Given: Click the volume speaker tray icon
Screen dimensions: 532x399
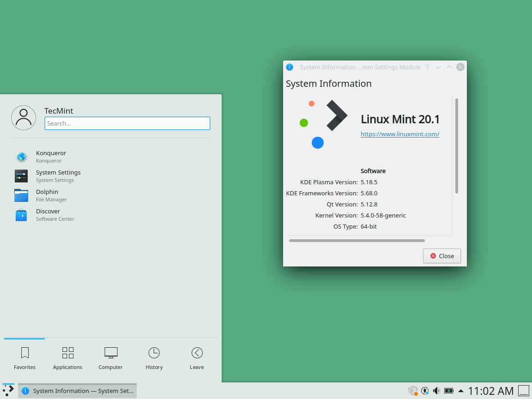Looking at the screenshot, I should (x=436, y=391).
